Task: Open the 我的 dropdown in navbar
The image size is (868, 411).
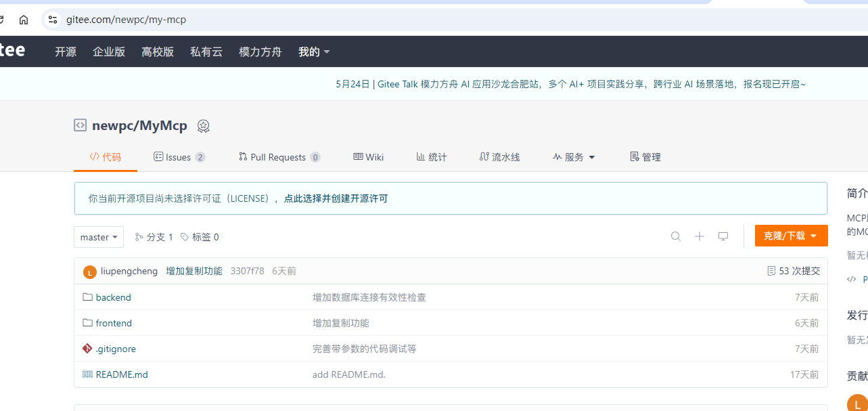Action: pyautogui.click(x=314, y=51)
